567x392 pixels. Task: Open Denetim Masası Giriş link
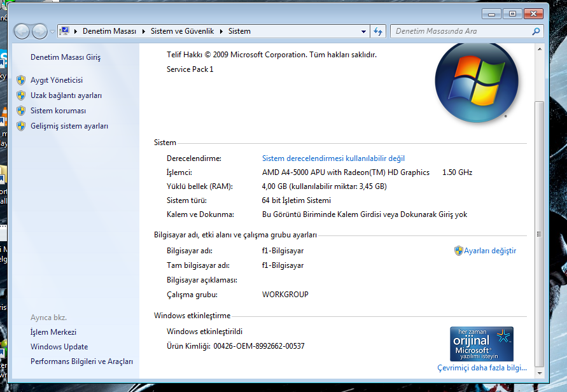tap(66, 57)
